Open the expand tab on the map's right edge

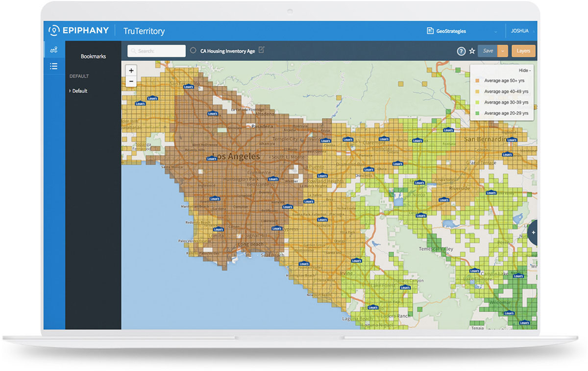click(x=533, y=232)
